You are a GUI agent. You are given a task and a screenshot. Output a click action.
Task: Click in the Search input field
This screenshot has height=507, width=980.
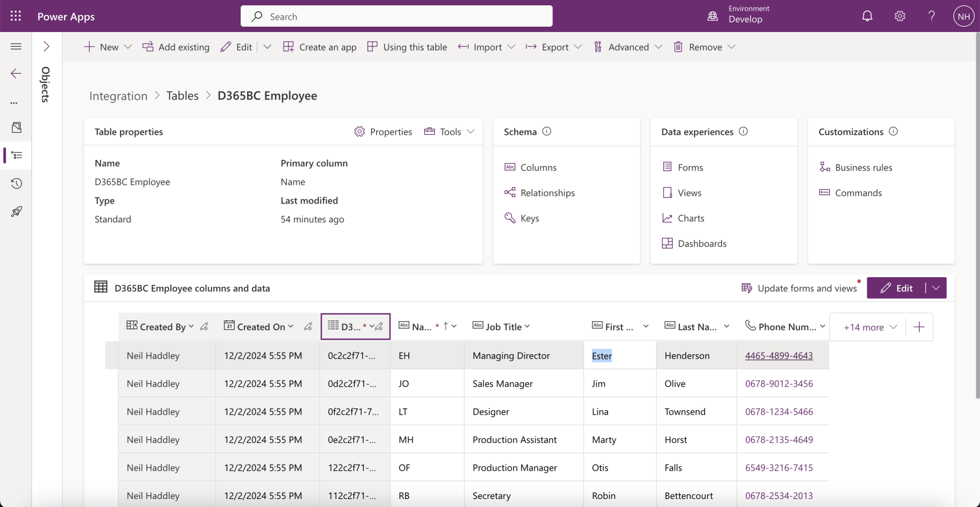click(396, 17)
